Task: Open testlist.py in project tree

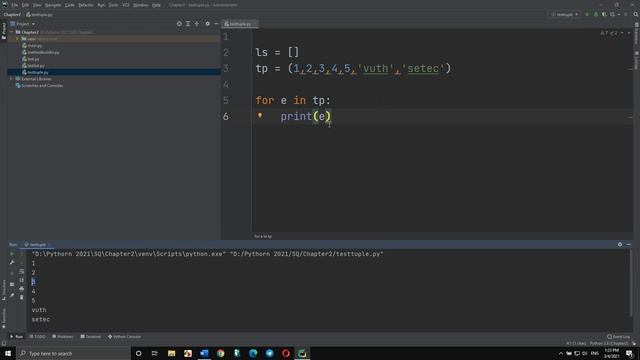Action: [33, 66]
